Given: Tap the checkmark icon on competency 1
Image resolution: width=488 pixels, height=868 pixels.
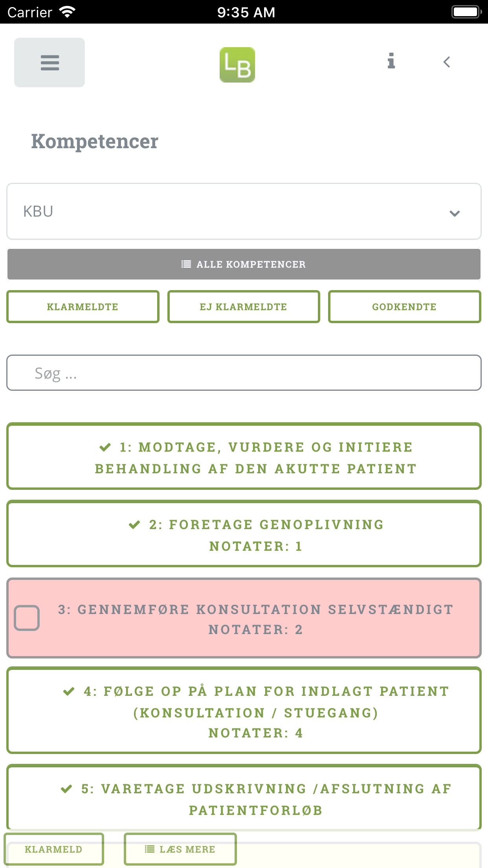Looking at the screenshot, I should pyautogui.click(x=105, y=447).
